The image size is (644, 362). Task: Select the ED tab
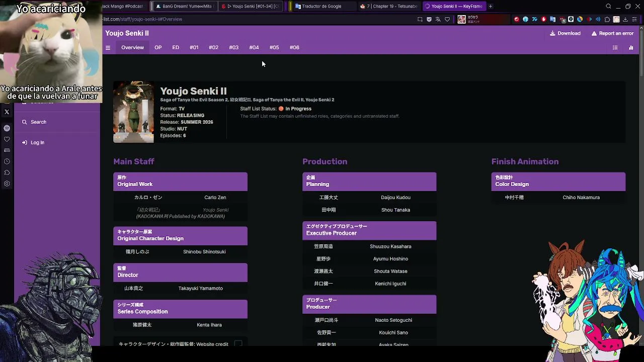pos(176,48)
